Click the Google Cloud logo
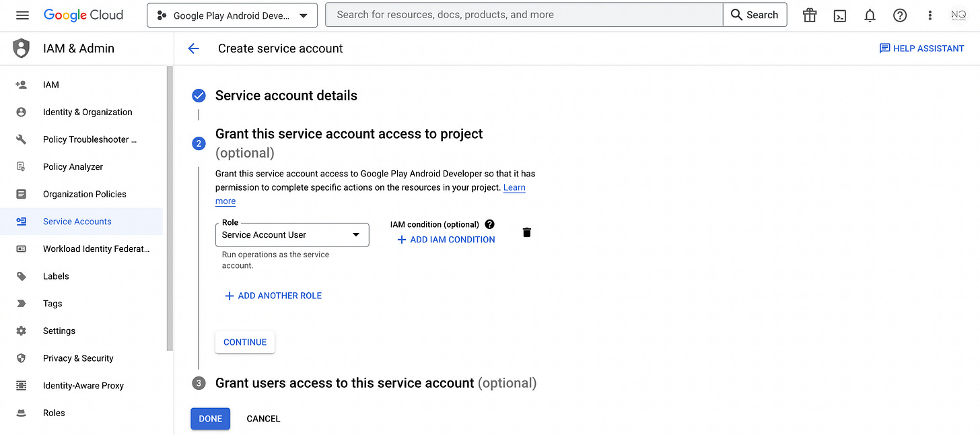The height and width of the screenshot is (435, 980). 83,15
